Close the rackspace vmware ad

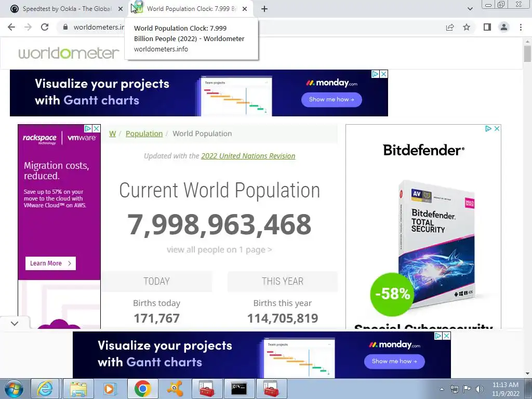[x=96, y=129]
